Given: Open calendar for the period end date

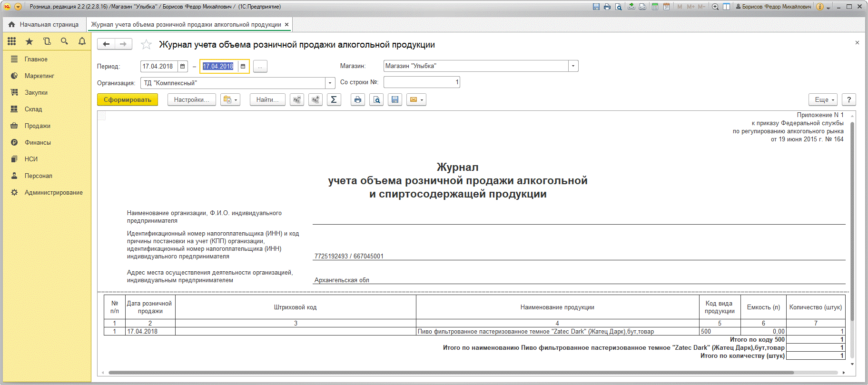Looking at the screenshot, I should point(243,67).
